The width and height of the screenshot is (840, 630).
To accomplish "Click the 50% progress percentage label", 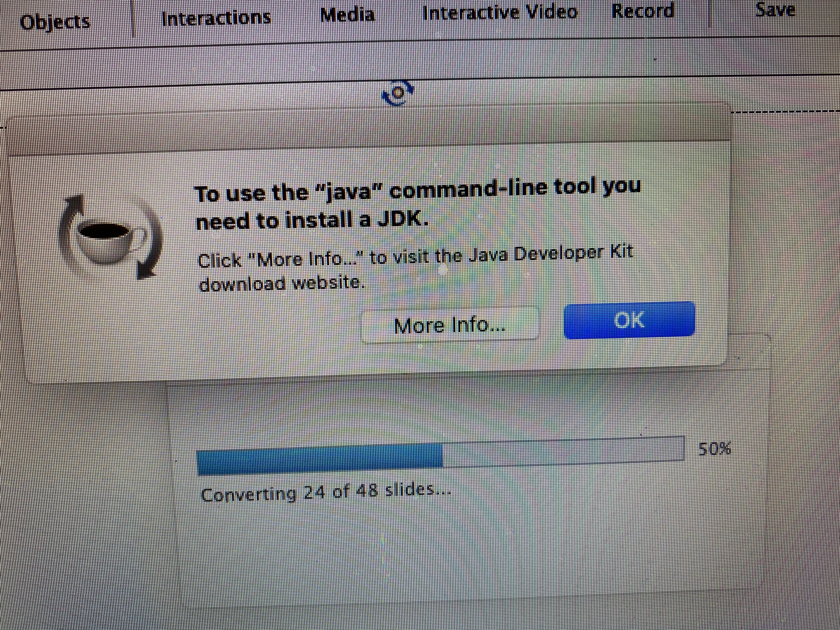I will click(714, 449).
